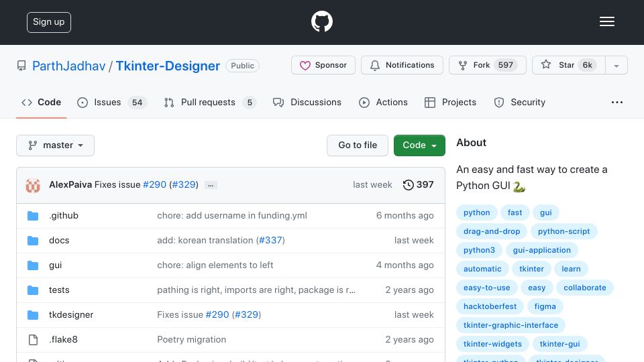View commit history with 397 commits
The image size is (644, 362).
[x=418, y=185]
